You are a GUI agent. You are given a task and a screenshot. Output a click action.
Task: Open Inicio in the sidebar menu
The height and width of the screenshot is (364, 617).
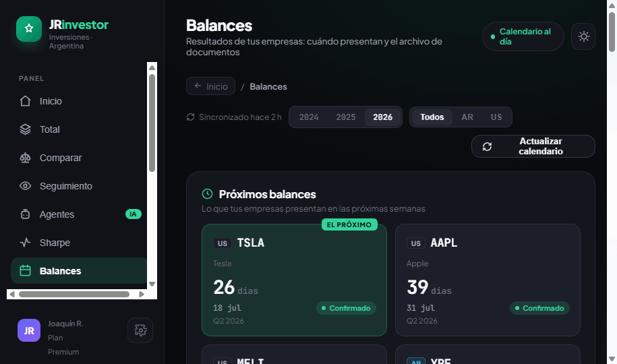(79, 101)
